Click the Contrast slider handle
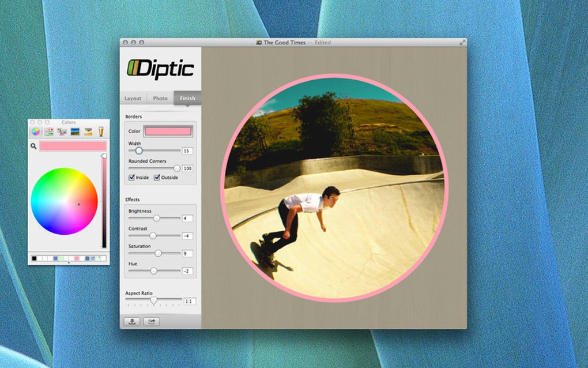The height and width of the screenshot is (368, 588). [153, 235]
